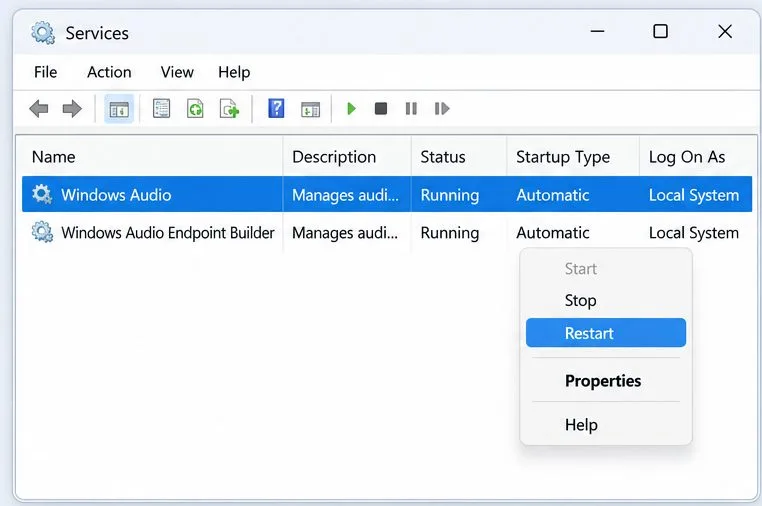
Task: Minimize the Services window
Action: (597, 31)
